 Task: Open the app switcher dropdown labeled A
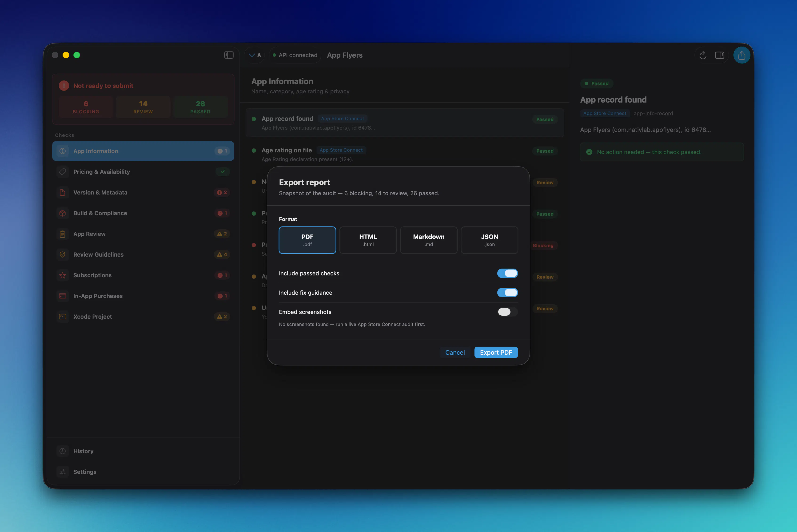255,55
